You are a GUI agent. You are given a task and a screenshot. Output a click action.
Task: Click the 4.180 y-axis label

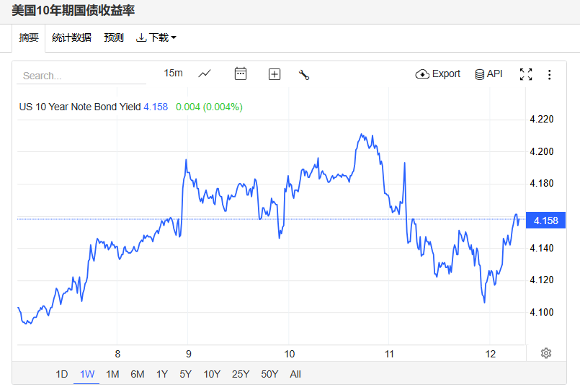pos(542,184)
